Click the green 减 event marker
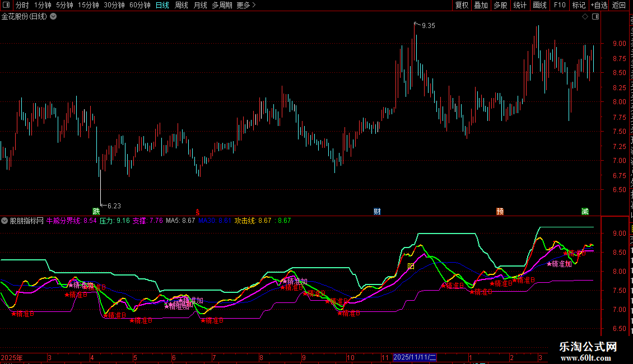The image size is (633, 364). (585, 211)
